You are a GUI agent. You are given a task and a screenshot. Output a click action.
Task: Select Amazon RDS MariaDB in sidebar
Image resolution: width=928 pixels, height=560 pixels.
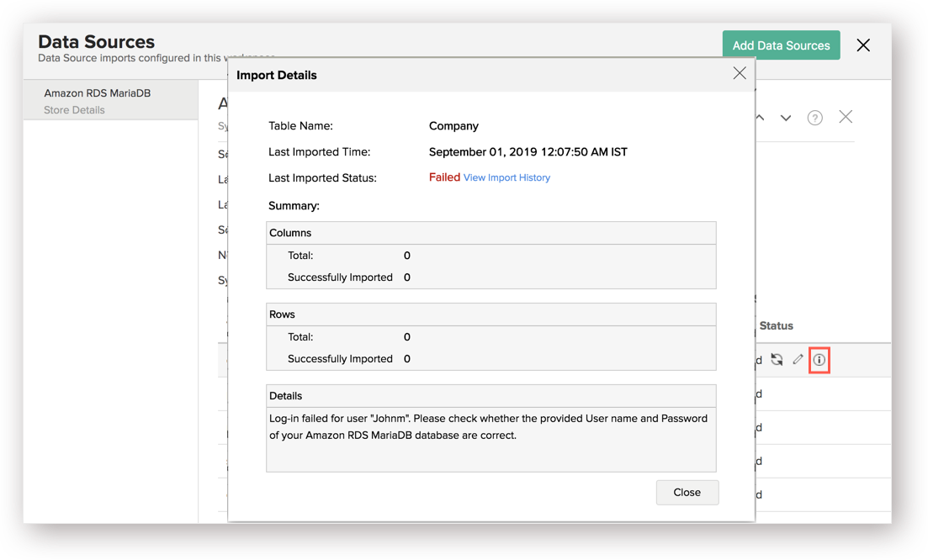[98, 93]
